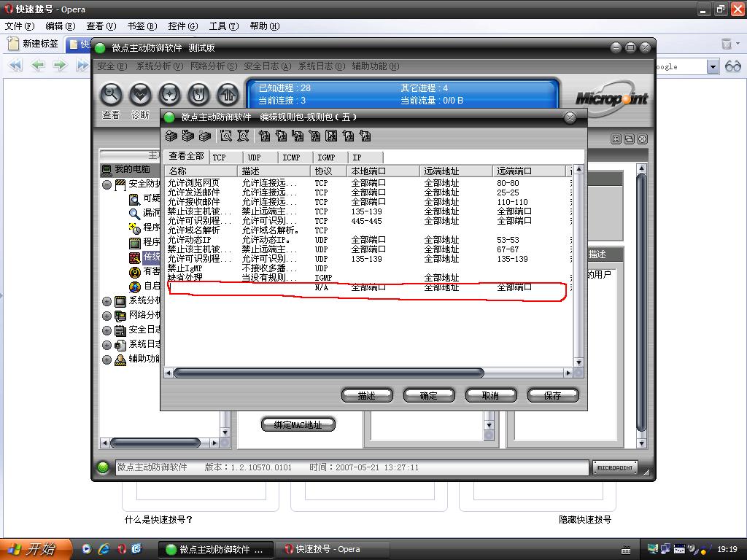Click the 隐藏快速拨号 link
The image size is (747, 560).
click(585, 519)
